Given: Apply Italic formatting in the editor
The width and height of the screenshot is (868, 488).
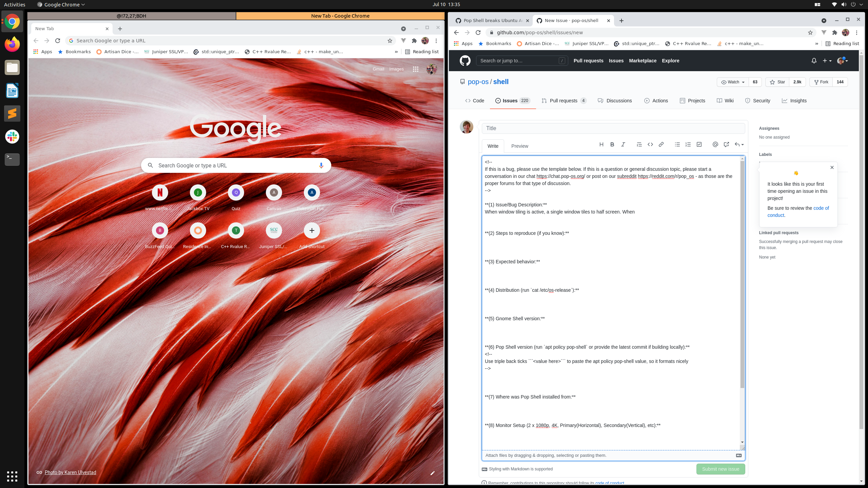Looking at the screenshot, I should [623, 144].
